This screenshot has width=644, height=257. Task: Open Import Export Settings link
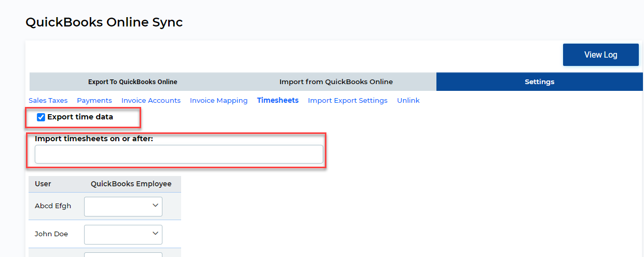[x=348, y=101]
